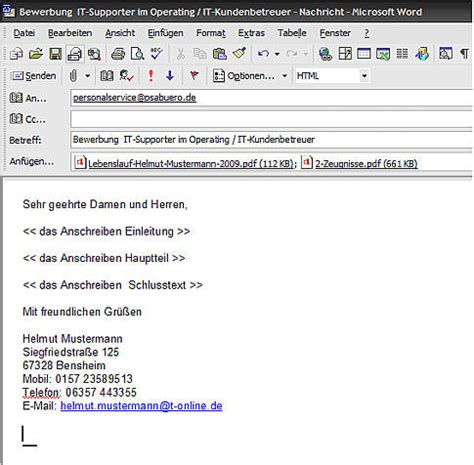The width and height of the screenshot is (474, 465).
Task: Expand the Undo history dropdown arrow
Action: (x=277, y=54)
